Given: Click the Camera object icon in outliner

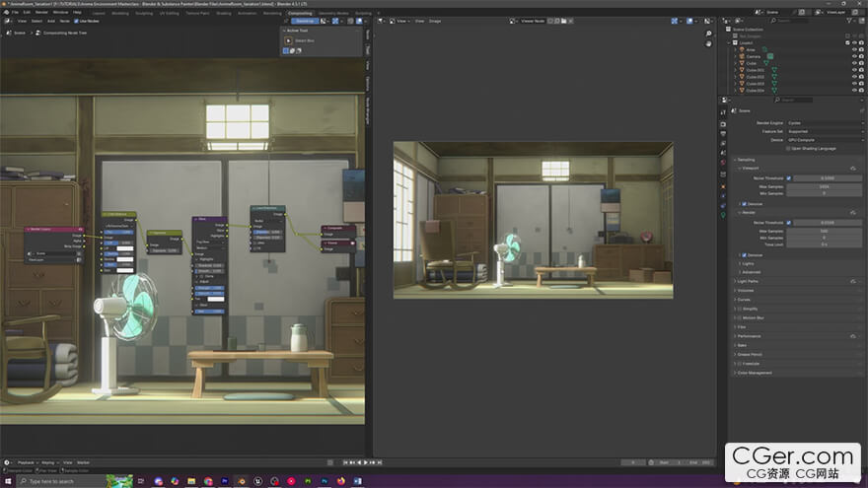Looking at the screenshot, I should (742, 56).
